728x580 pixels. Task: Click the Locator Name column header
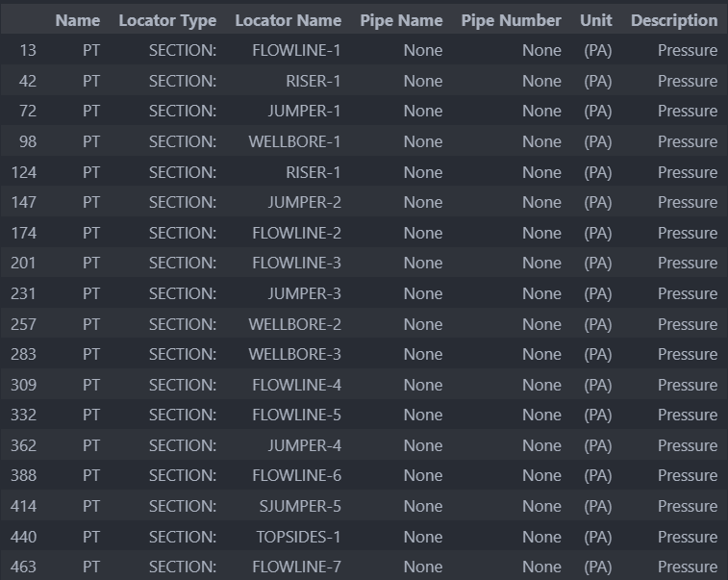(289, 20)
